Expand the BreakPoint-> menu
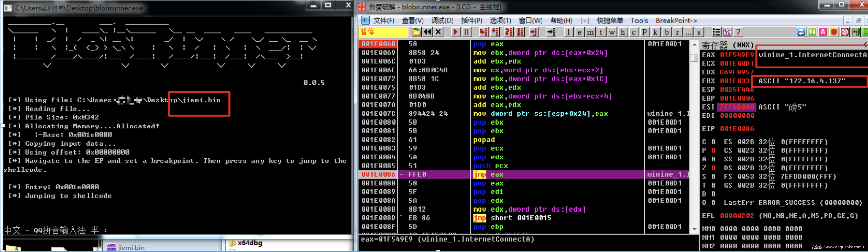Screen dimensions: 868x252 (676, 20)
